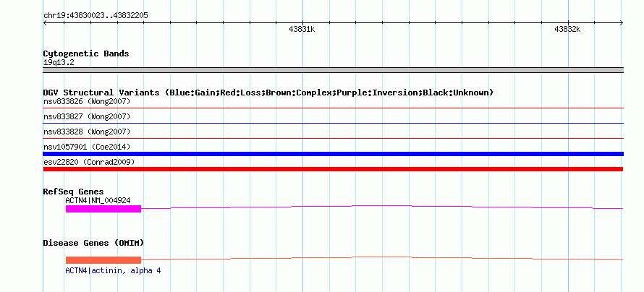
Task: Select the RefSeq Genes track title
Action: [74, 192]
